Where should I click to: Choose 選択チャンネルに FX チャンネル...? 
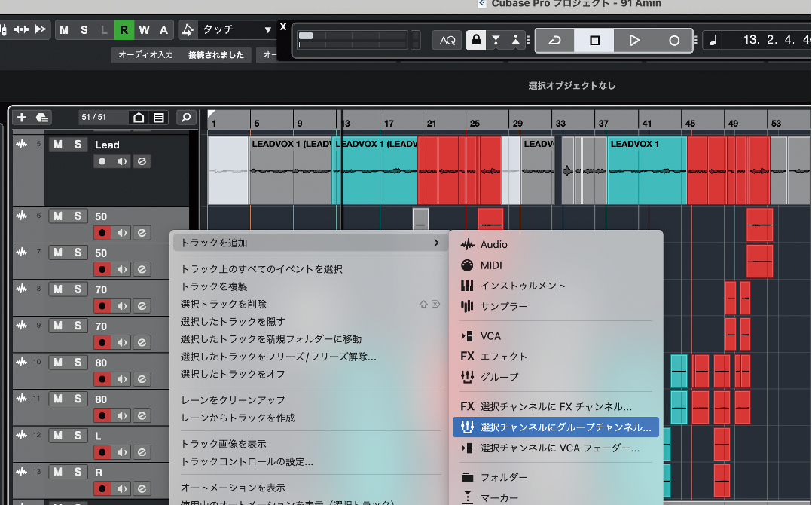tap(556, 406)
